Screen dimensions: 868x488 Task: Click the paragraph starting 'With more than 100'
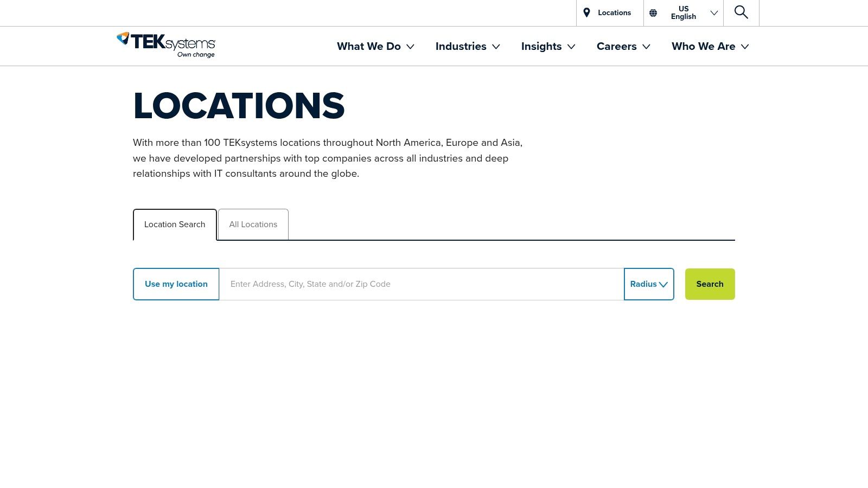click(x=328, y=158)
